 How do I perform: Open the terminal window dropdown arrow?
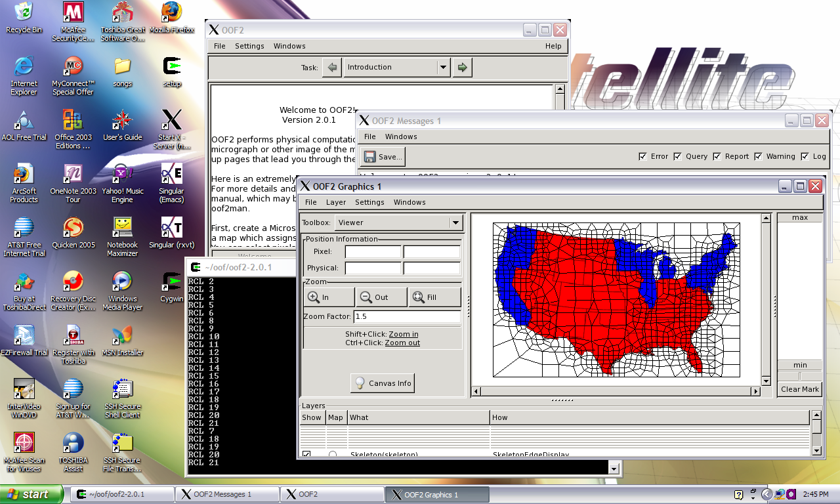point(614,467)
